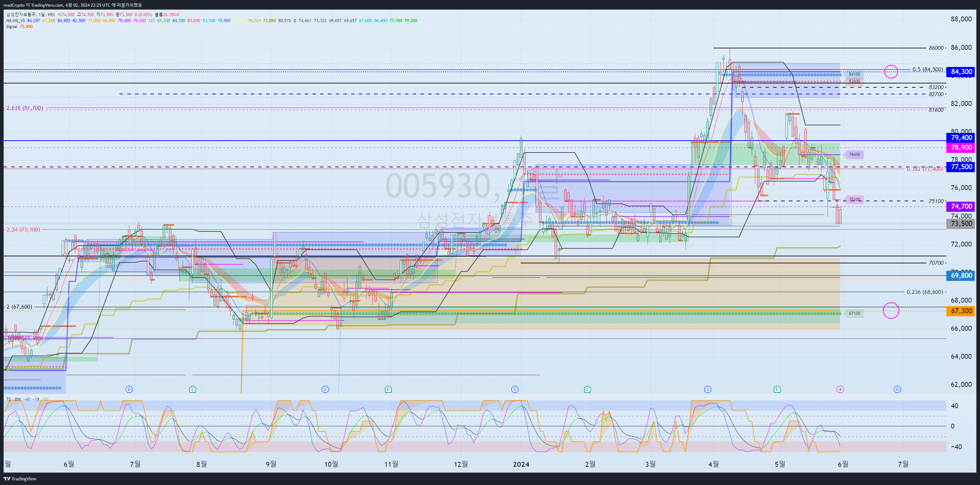Viewport: 980px width, 485px height.
Task: Click the green 67100 level tag
Action: [854, 314]
